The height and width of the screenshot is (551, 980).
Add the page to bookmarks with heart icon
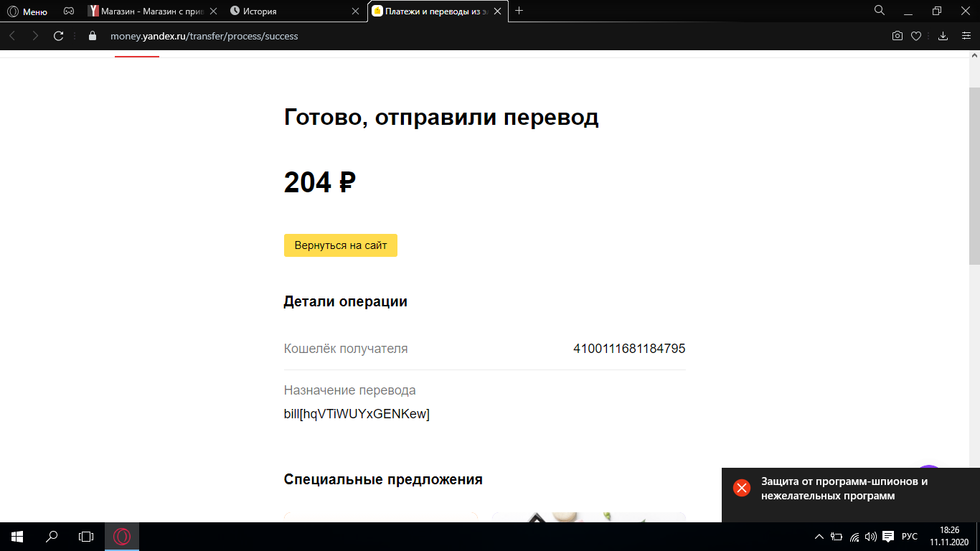click(x=916, y=36)
